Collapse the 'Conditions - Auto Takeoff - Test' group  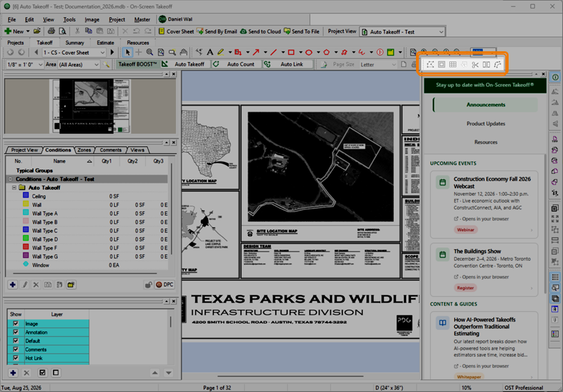pos(10,179)
